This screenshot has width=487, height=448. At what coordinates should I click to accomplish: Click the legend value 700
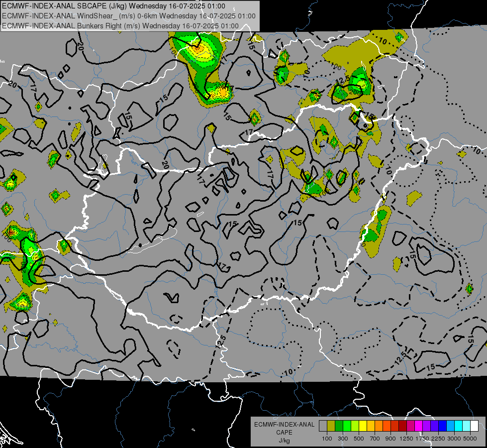coord(375,439)
